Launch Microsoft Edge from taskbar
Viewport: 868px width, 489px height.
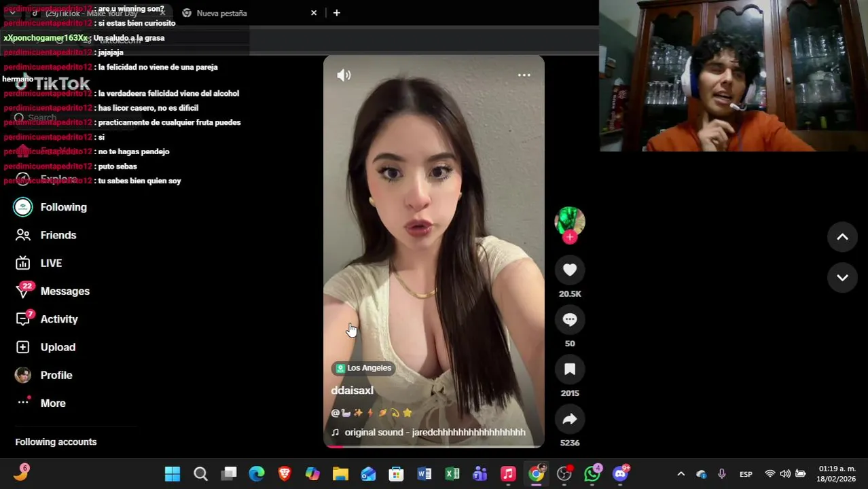click(x=257, y=474)
